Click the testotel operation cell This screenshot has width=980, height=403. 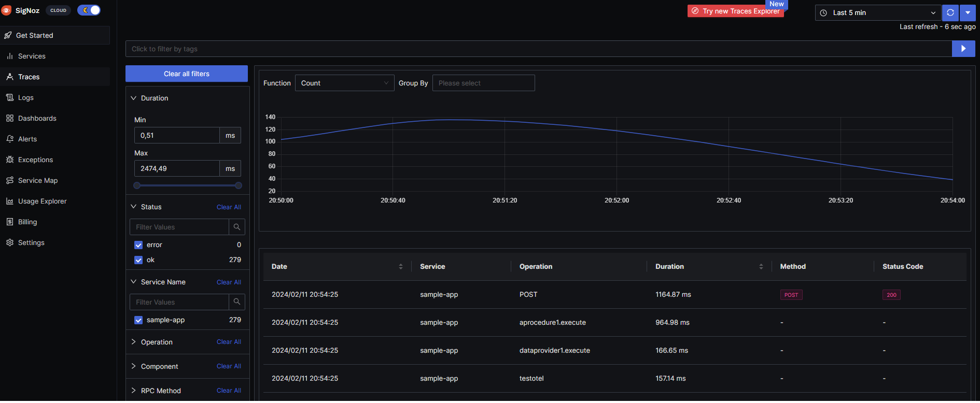point(531,378)
